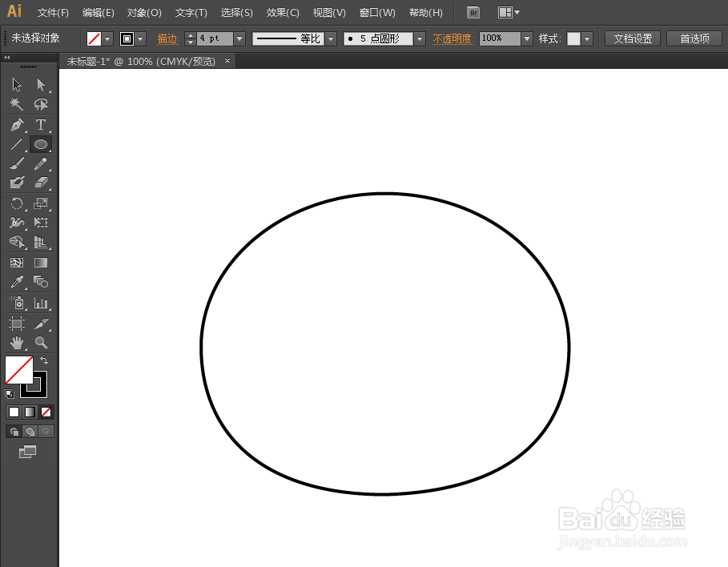Switch to Color fill mode button
Viewport: 728px width, 567px height.
(14, 412)
